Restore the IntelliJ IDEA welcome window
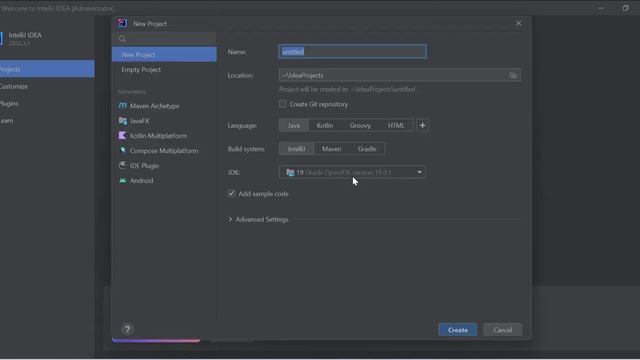The width and height of the screenshot is (640, 360). click(625, 8)
